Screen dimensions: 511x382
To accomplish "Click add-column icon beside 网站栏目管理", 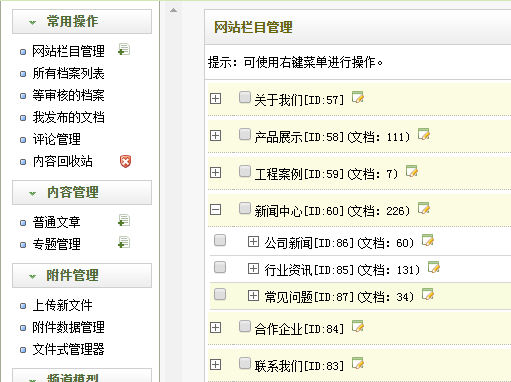I will coord(124,50).
